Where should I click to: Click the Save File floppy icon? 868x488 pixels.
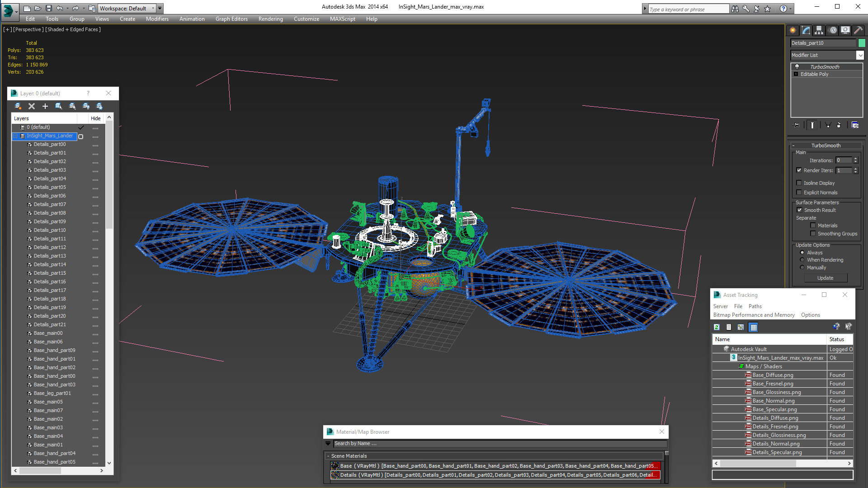pyautogui.click(x=49, y=8)
